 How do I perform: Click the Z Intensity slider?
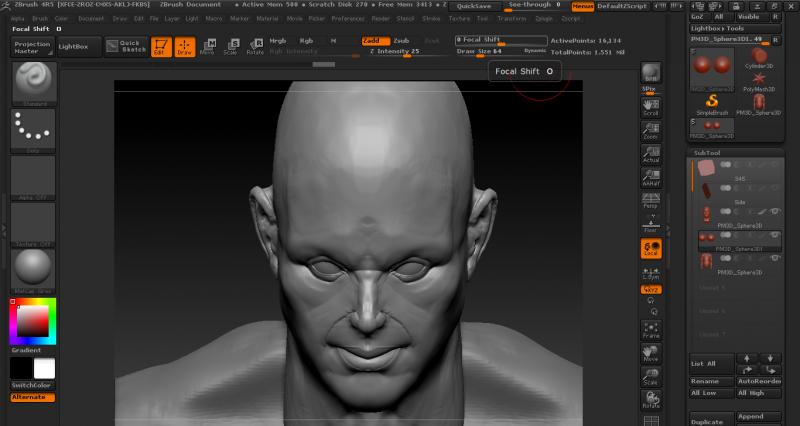tap(395, 51)
